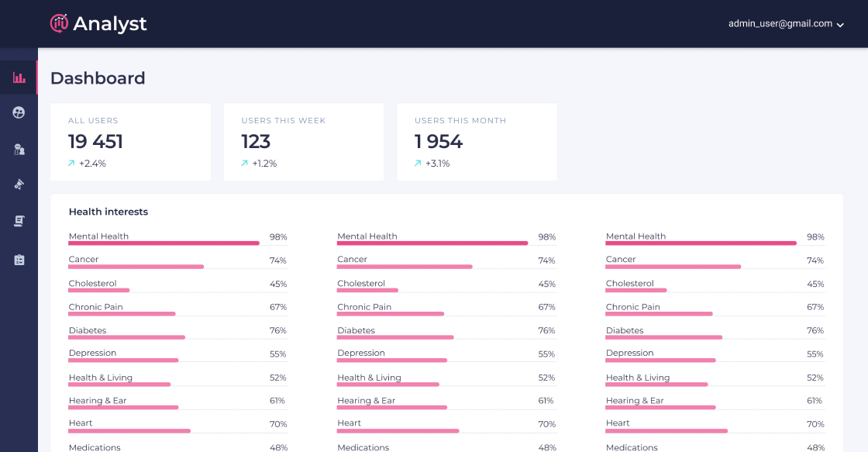Click the clipboard checklist sidebar icon
This screenshot has height=452, width=868.
[x=19, y=260]
